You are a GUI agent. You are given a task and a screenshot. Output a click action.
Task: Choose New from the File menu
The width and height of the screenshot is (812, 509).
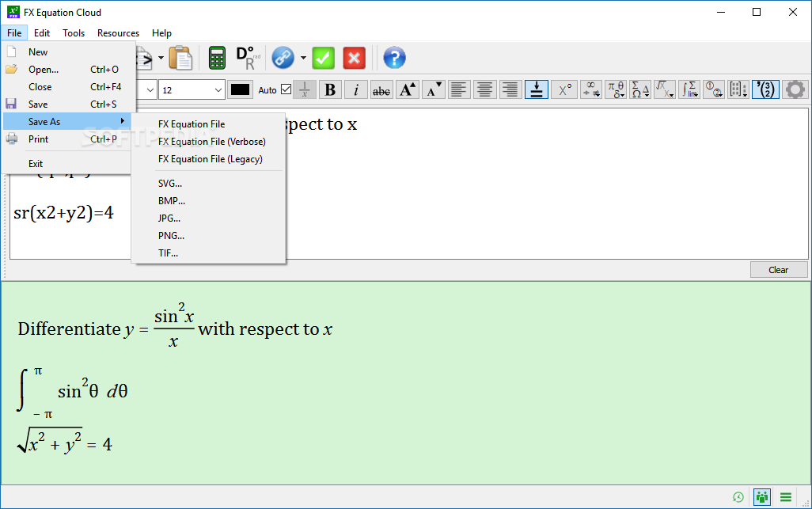tap(68, 51)
